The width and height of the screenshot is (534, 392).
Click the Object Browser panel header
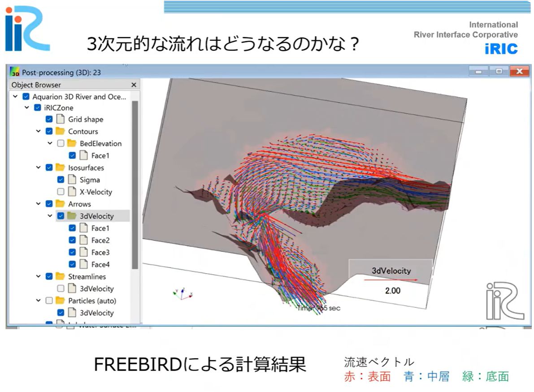click(36, 85)
